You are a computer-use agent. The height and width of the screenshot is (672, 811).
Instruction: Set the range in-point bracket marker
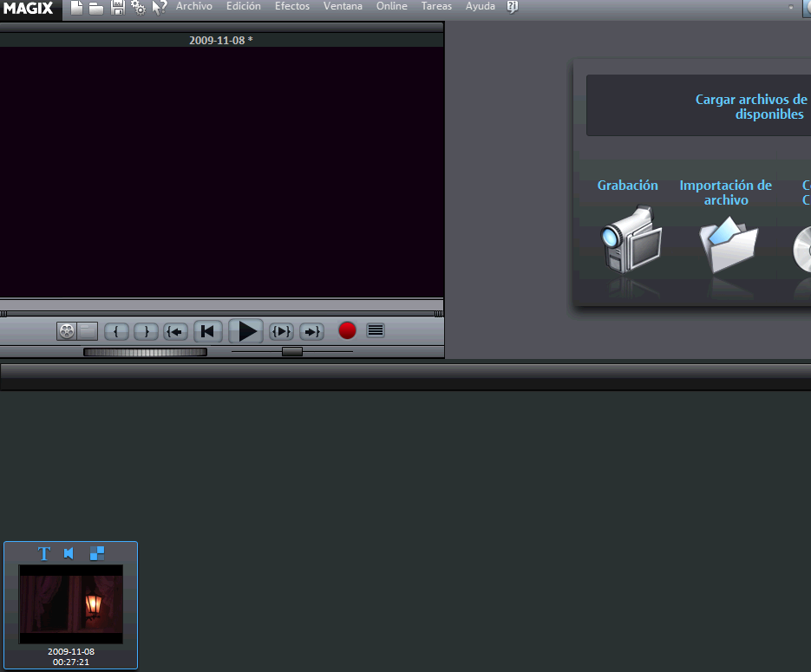(116, 331)
